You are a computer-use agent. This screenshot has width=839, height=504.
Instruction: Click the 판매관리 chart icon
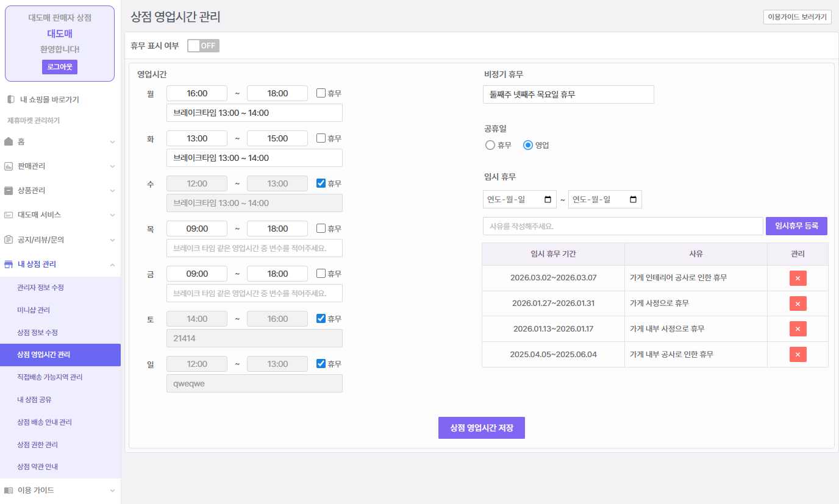9,166
